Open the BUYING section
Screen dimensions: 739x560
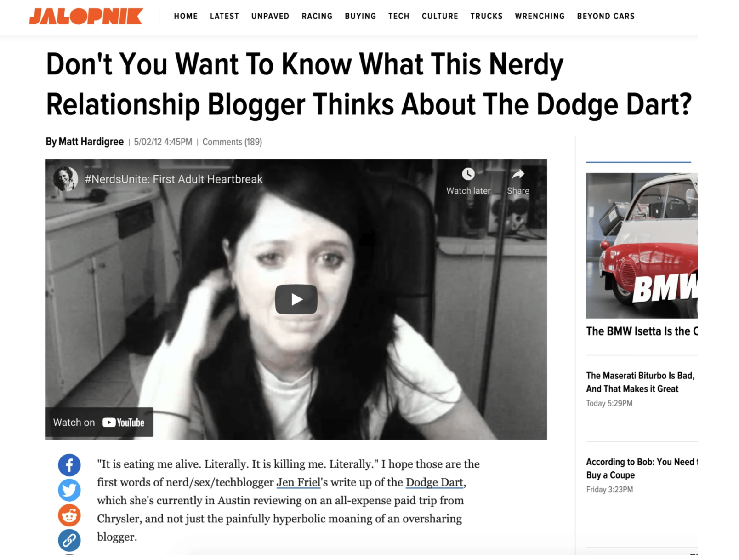pyautogui.click(x=360, y=16)
